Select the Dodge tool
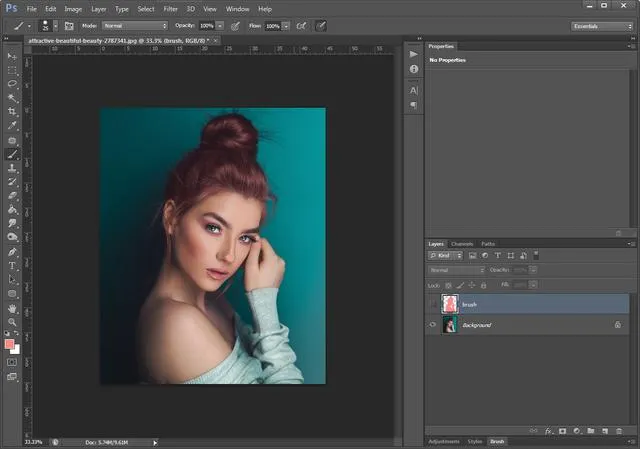The image size is (640, 449). point(12,237)
